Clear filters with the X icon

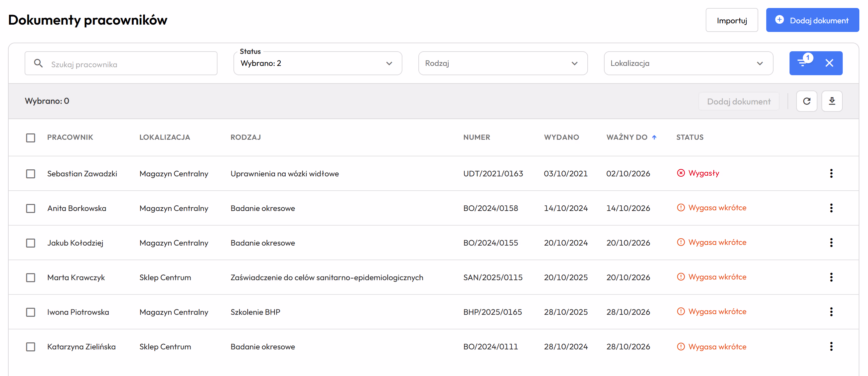[829, 63]
